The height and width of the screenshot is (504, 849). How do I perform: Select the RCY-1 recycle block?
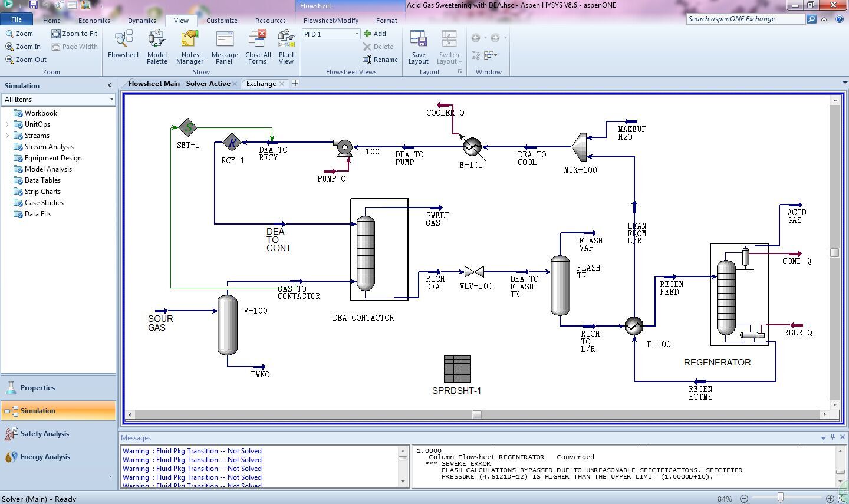232,142
